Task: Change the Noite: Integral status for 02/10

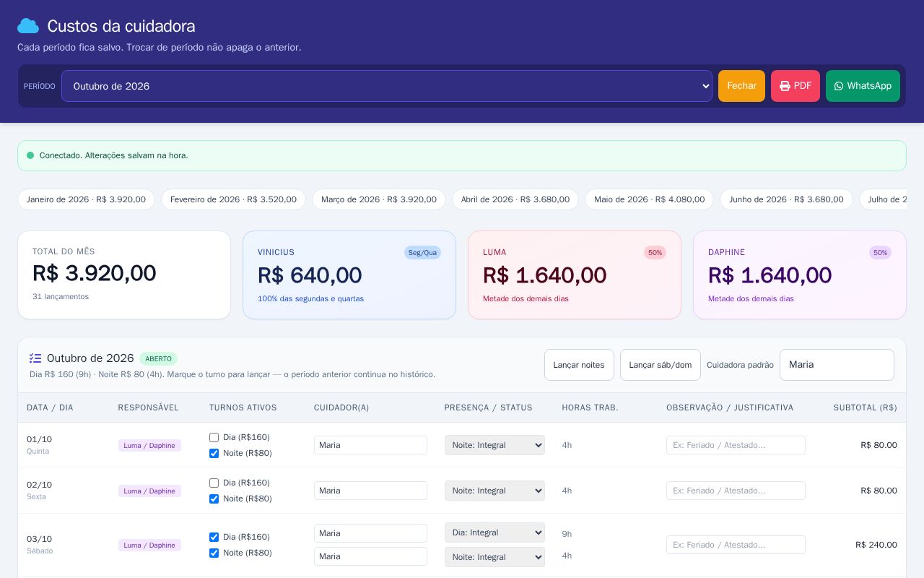Action: pyautogui.click(x=494, y=491)
